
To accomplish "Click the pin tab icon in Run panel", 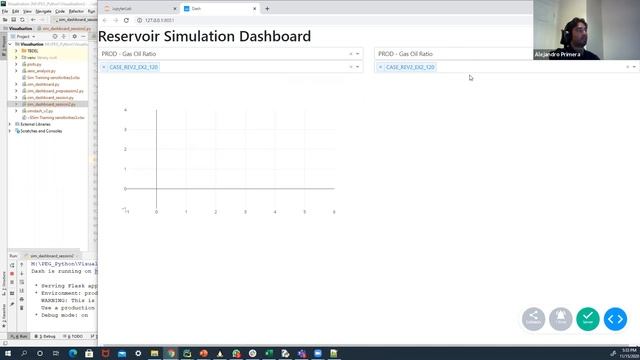I will coord(12,304).
